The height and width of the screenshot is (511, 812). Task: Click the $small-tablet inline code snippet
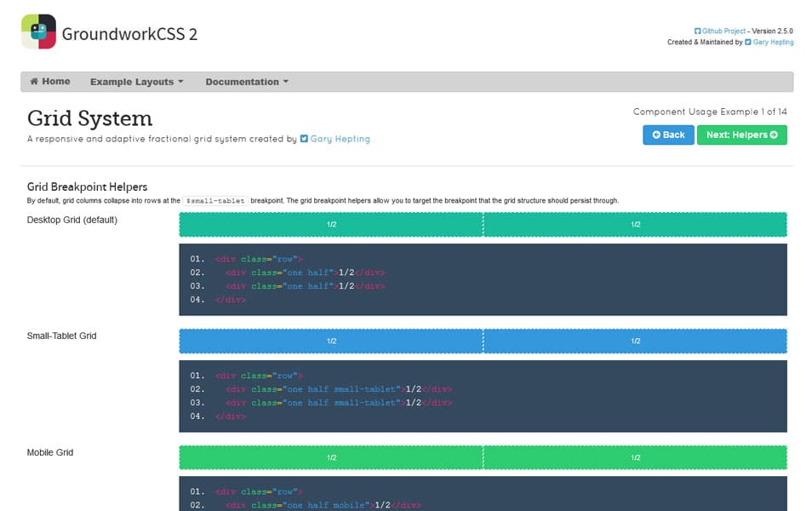coord(214,200)
